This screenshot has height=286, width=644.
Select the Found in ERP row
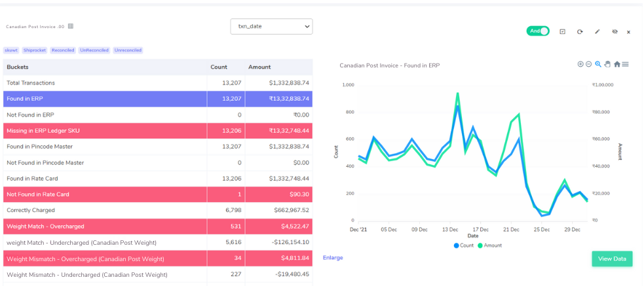click(x=158, y=99)
